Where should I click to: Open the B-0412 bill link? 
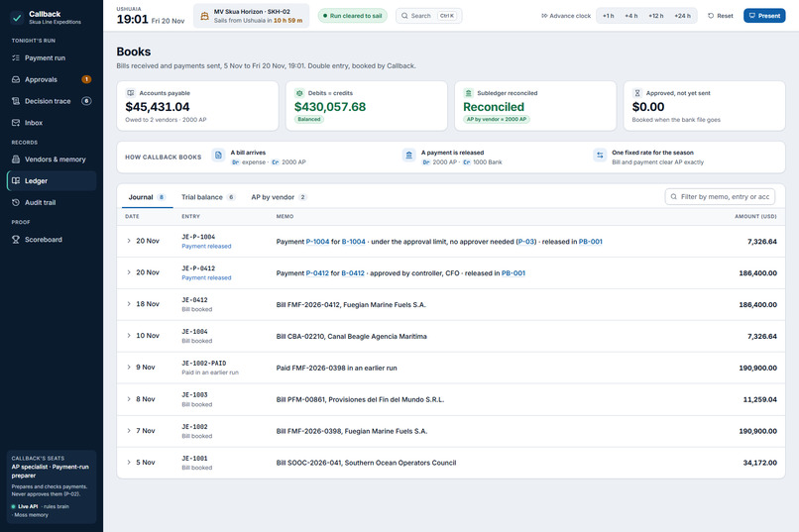(x=353, y=273)
